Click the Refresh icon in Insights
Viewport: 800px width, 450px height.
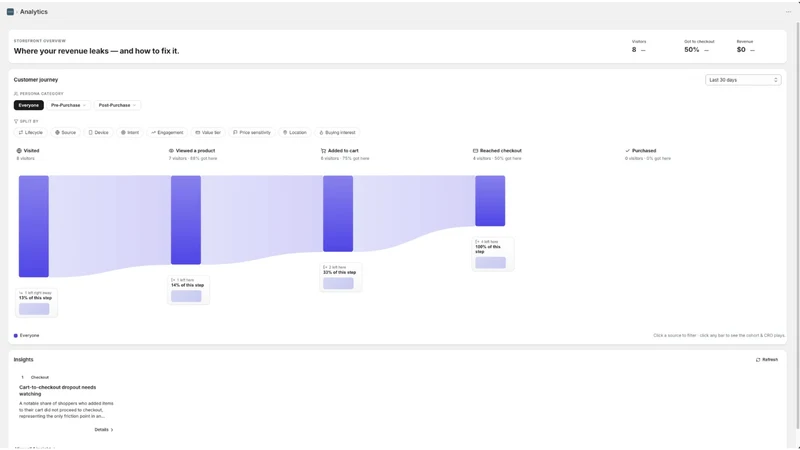(758, 360)
